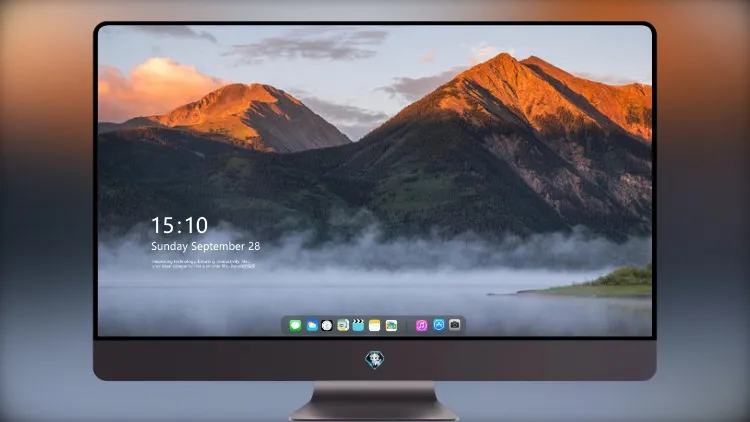750x422 pixels.
Task: Open the Camera app in dock
Action: coord(454,325)
